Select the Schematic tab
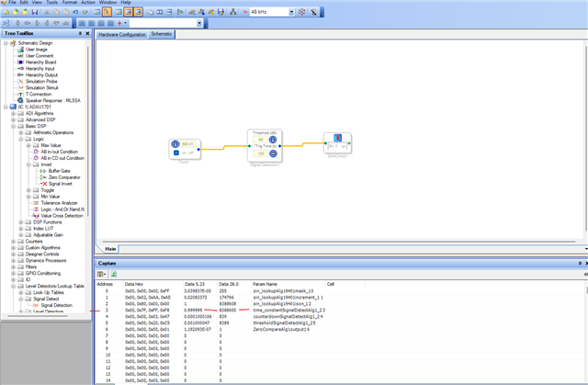 [x=162, y=34]
